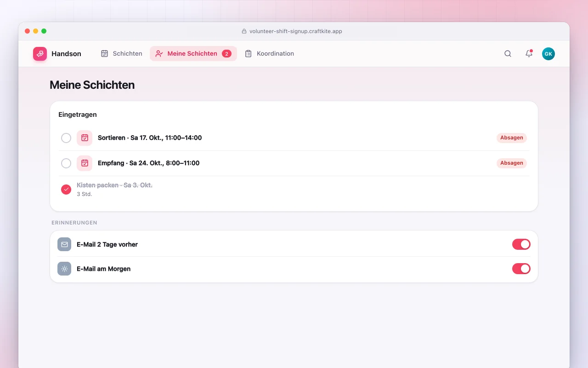This screenshot has height=368, width=588.
Task: Click text 'Sortieren · Sa 17. Okt., 11:00–14:00'
Action: click(x=150, y=138)
